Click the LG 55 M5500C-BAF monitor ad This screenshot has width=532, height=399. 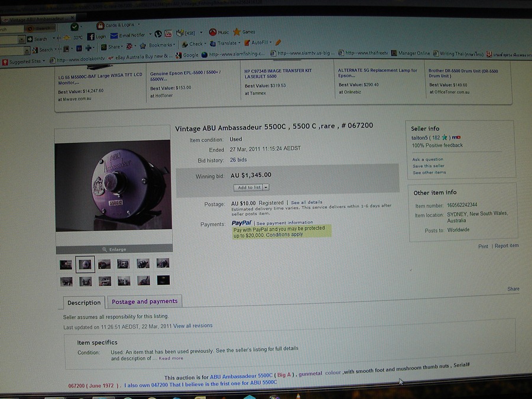(100, 79)
